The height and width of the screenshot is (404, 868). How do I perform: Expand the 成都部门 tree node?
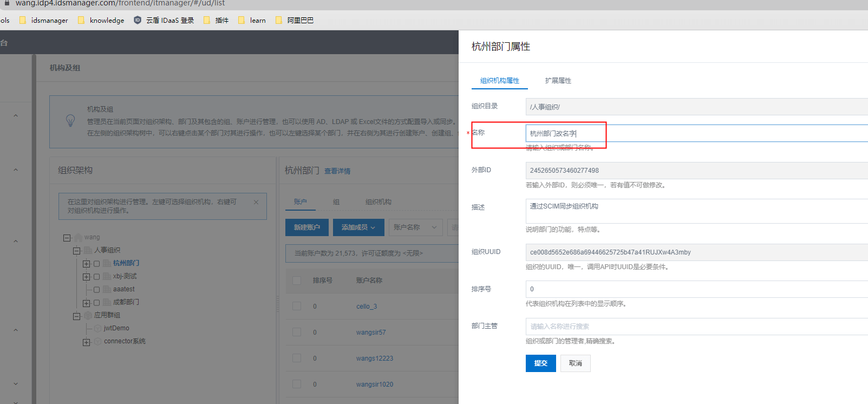(86, 303)
